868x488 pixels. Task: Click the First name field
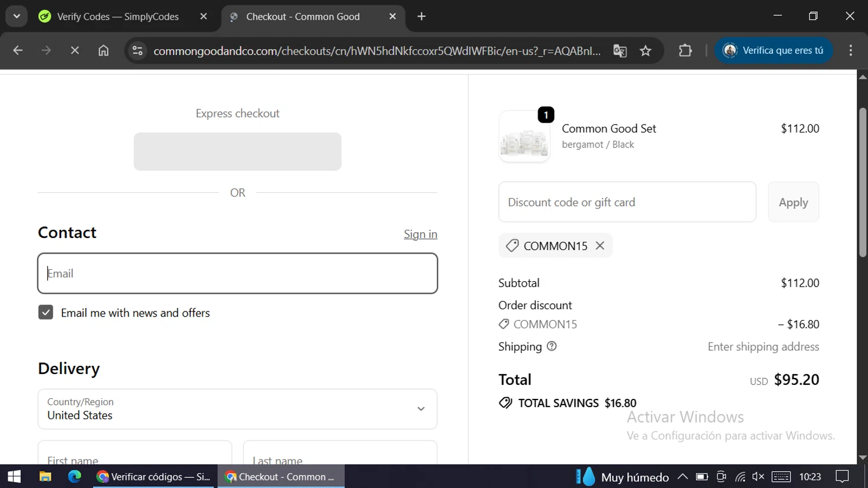pos(135,453)
